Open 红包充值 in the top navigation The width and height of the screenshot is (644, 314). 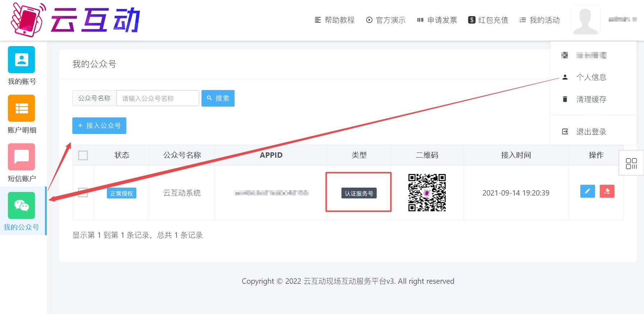(x=488, y=20)
